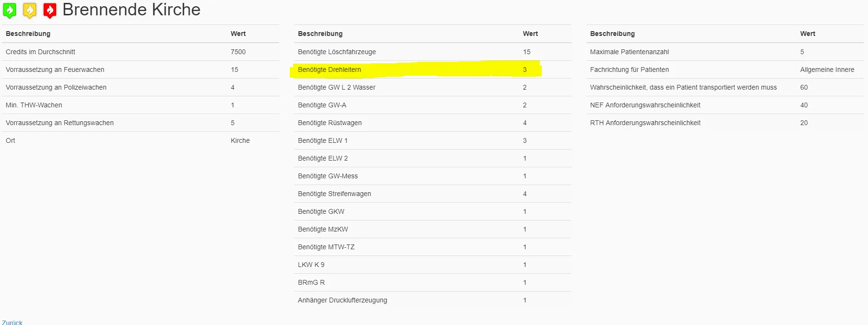
Task: Click the highlighted Benötigte Drehleitern row
Action: 329,70
